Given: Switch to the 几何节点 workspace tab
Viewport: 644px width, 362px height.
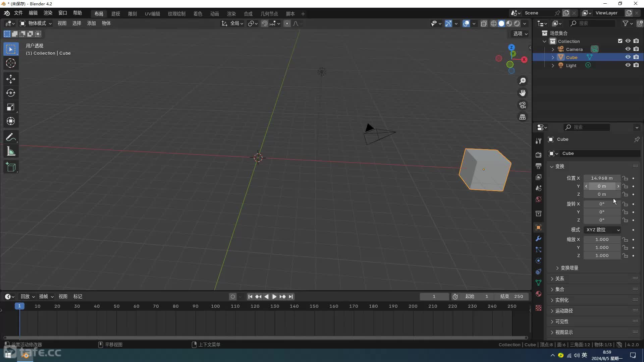Looking at the screenshot, I should [x=269, y=14].
